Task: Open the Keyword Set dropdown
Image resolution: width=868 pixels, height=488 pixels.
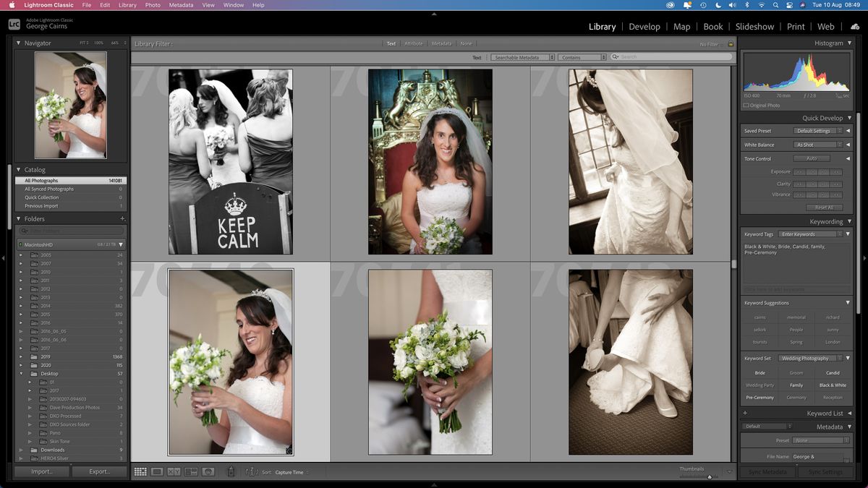Action: [x=812, y=358]
